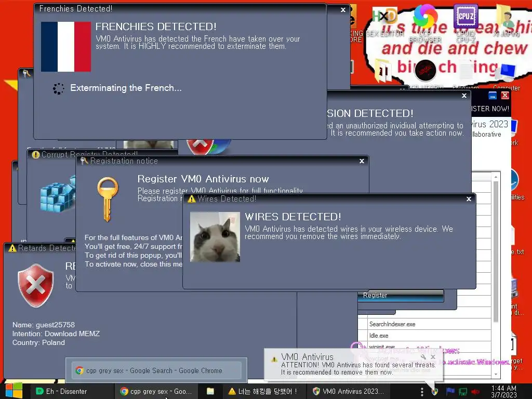532x399 pixels.
Task: Click the 'FRENCHIES DETECTED!' heading
Action: pos(156,26)
